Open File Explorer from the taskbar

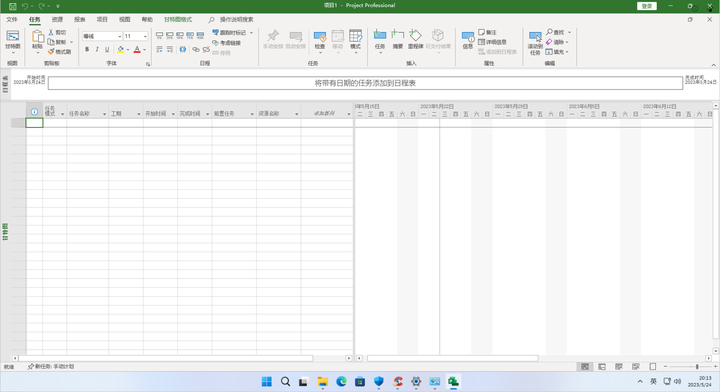coord(323,381)
